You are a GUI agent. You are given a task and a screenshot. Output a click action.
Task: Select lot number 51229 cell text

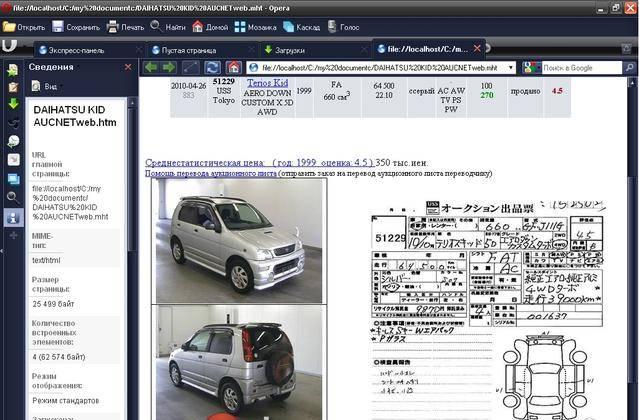(224, 81)
